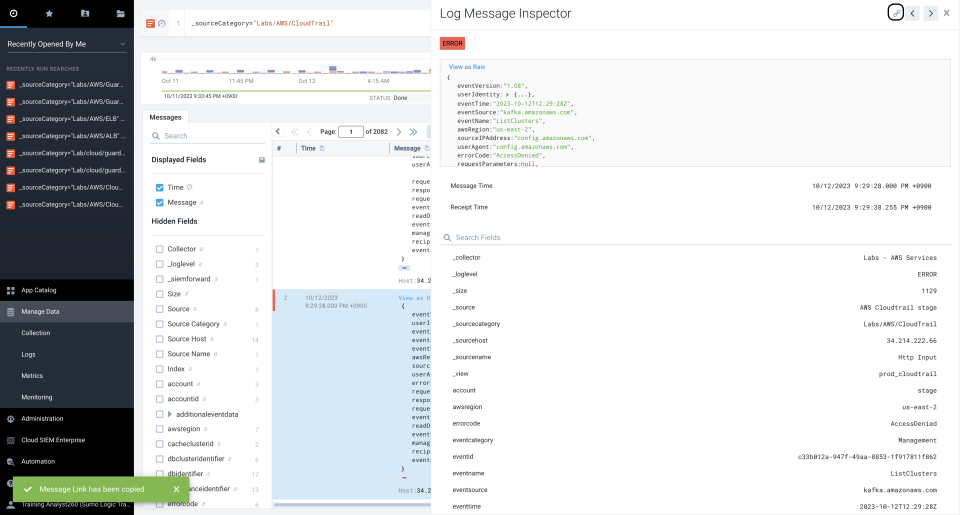Go to next page of messages
The height and width of the screenshot is (515, 960).
pos(399,132)
